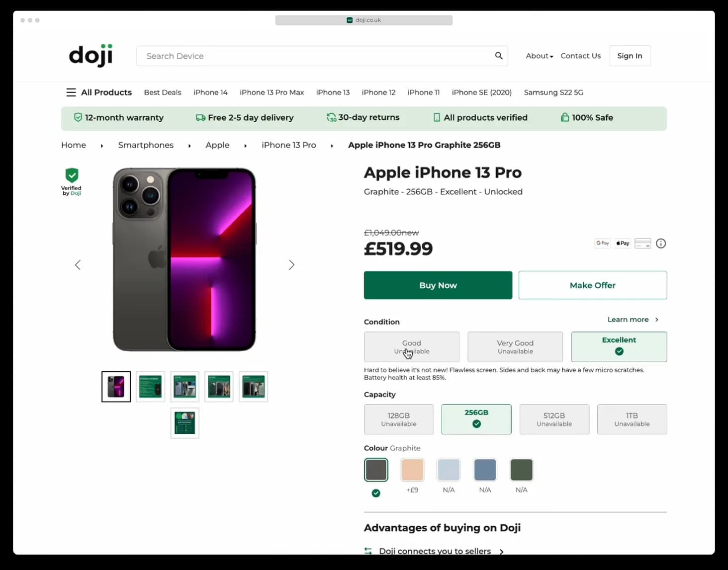
Task: Open the hamburger All Products menu icon
Action: pos(71,92)
